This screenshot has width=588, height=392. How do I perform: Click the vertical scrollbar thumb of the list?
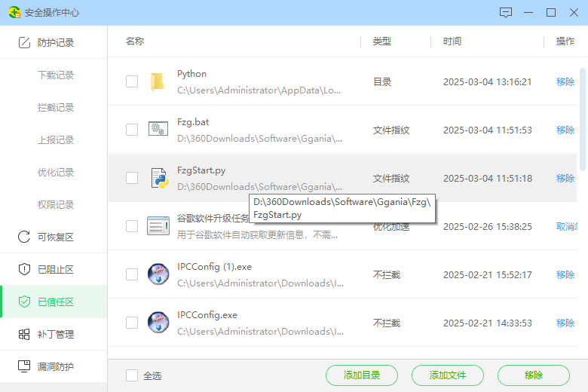583,119
